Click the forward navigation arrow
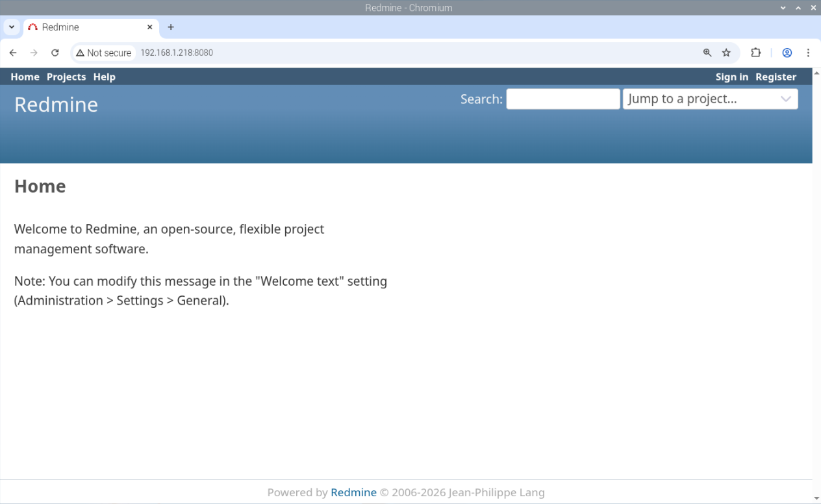 pos(34,53)
